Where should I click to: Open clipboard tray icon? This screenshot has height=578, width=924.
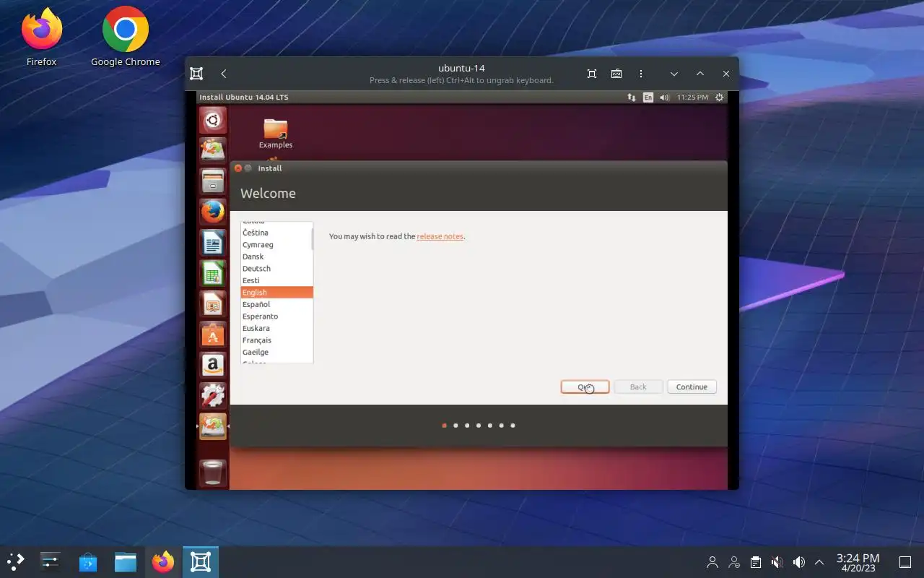click(x=756, y=562)
